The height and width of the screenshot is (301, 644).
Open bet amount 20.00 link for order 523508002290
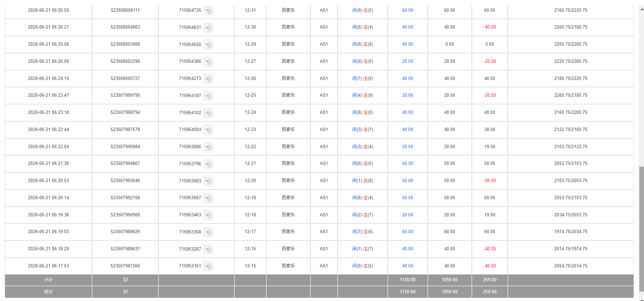408,61
